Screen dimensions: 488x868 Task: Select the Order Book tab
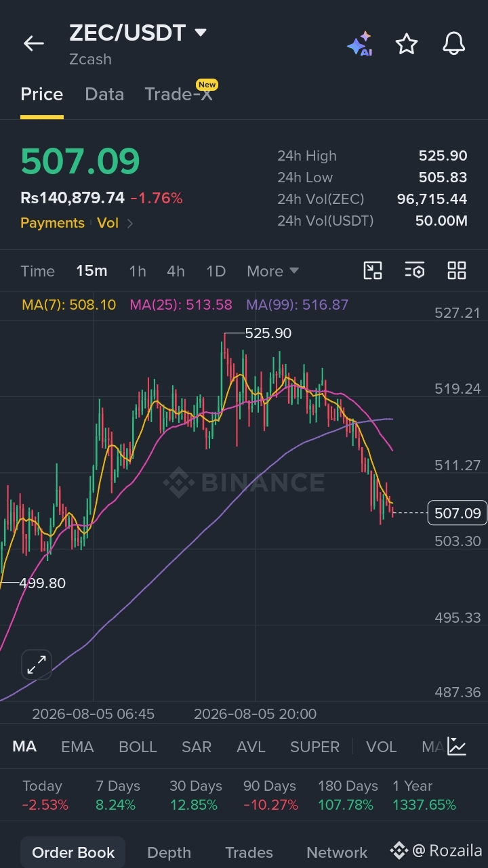(73, 852)
